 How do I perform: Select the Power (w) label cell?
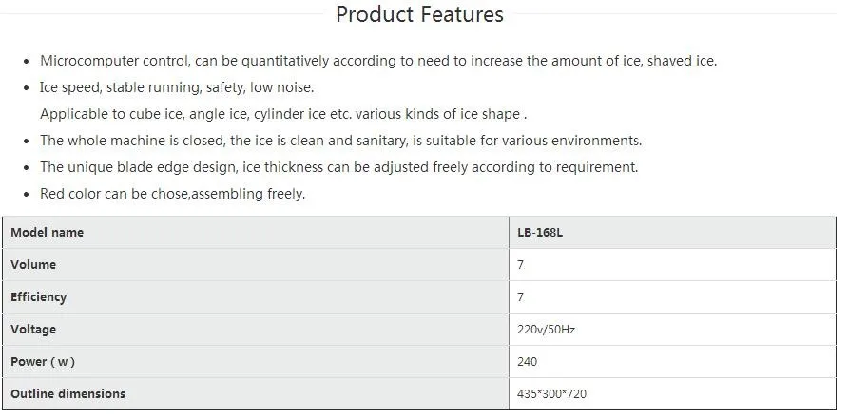point(256,362)
